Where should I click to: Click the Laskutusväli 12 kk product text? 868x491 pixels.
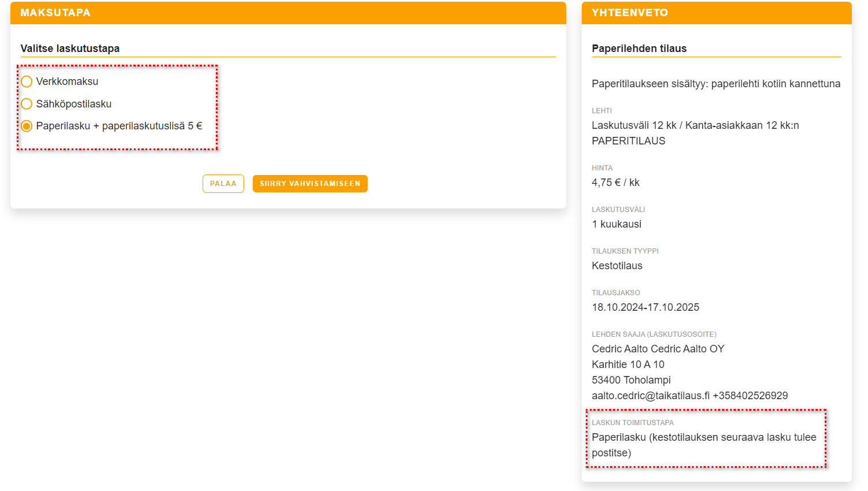pyautogui.click(x=695, y=133)
